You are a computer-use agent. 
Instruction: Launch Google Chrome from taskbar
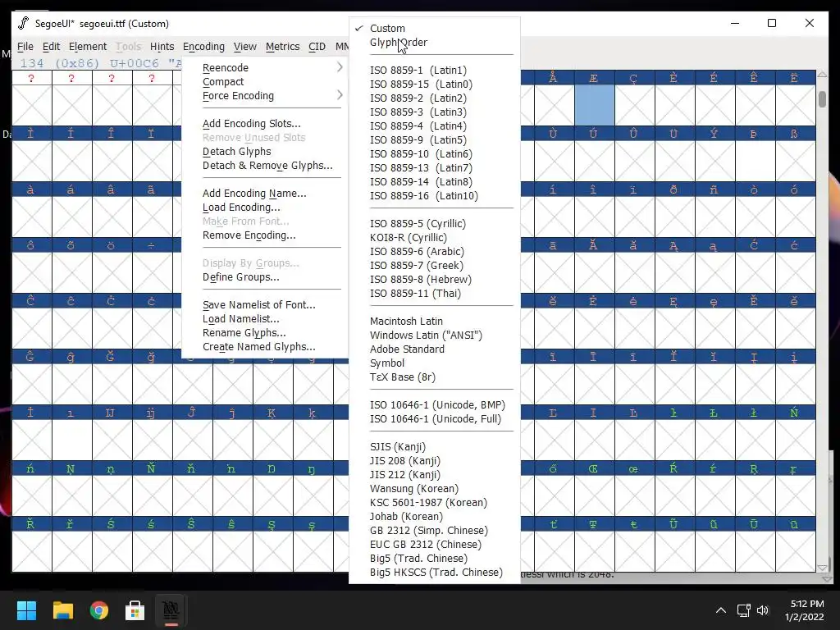pos(99,610)
